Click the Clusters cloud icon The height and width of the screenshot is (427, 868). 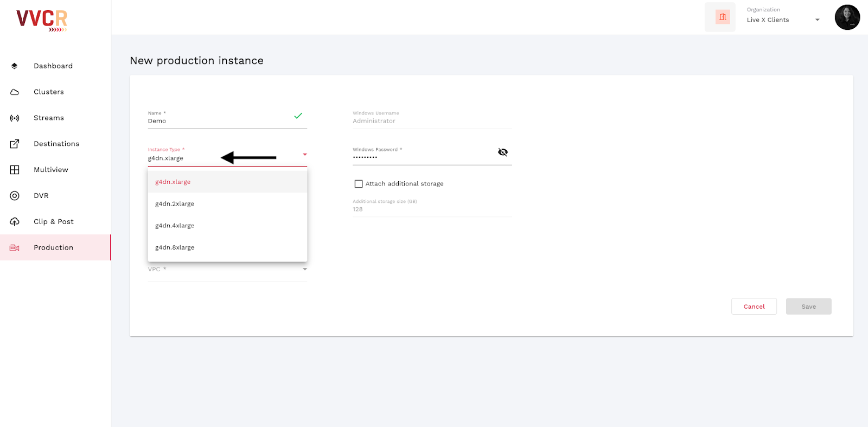(x=15, y=92)
